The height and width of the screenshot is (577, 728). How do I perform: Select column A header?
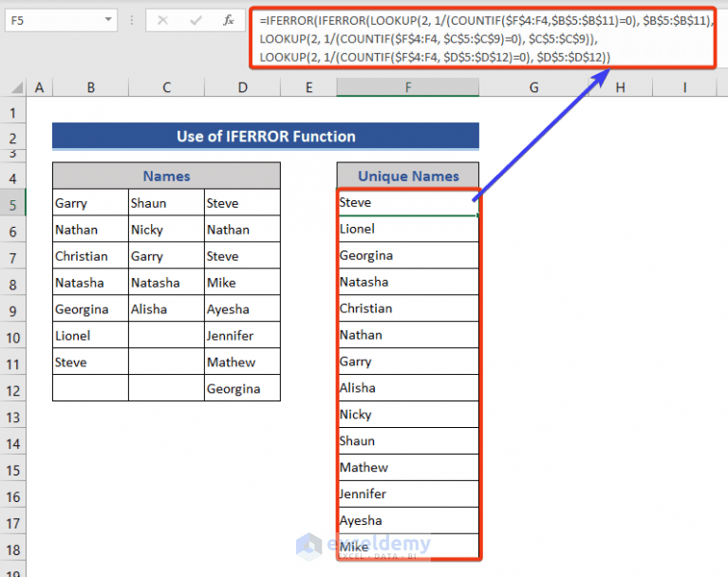coord(40,86)
